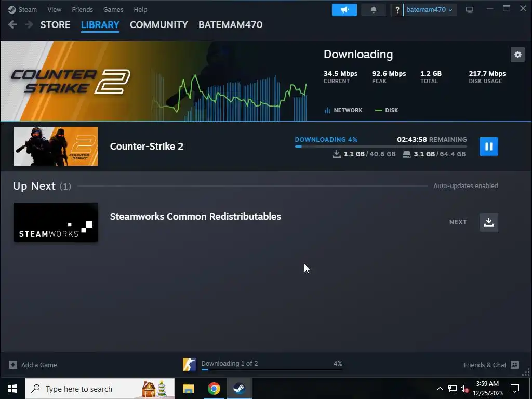Click the network status tray icon
532x399 pixels.
pos(453,389)
